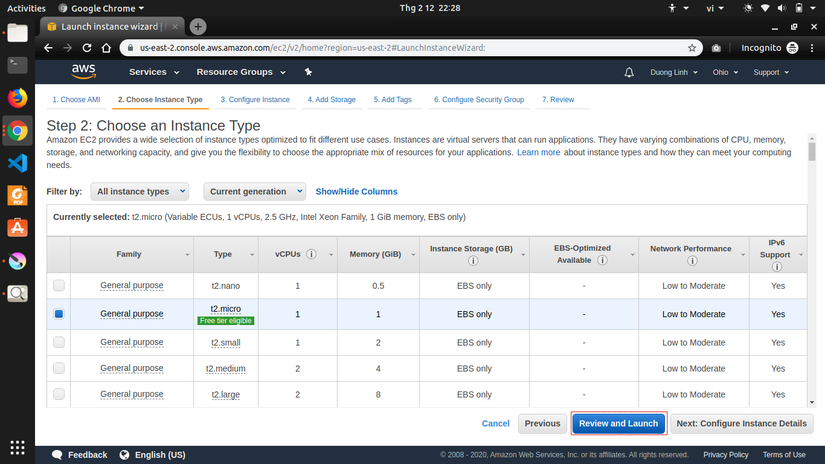Open the Ohio region dropdown
This screenshot has height=464, width=825.
click(x=725, y=72)
